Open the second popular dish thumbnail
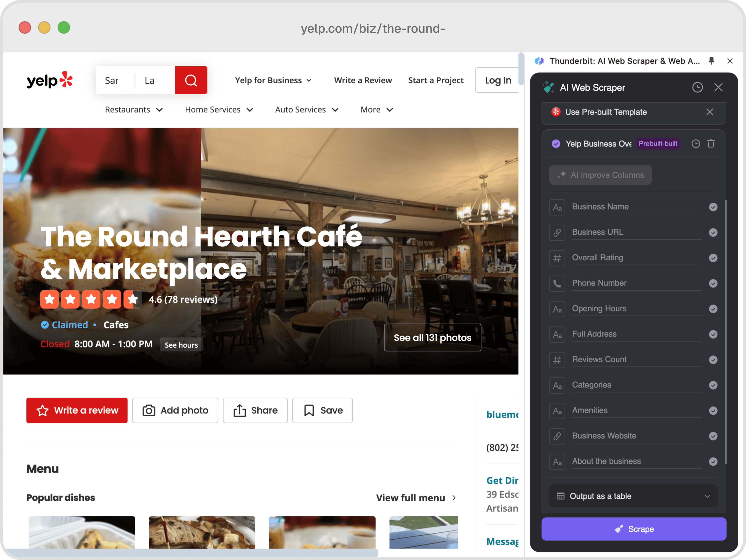 (x=202, y=532)
